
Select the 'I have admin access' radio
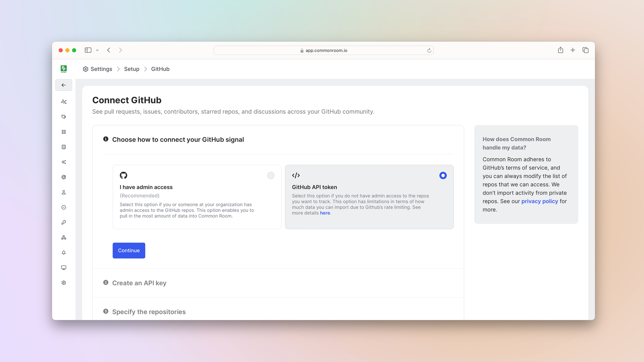[270, 175]
